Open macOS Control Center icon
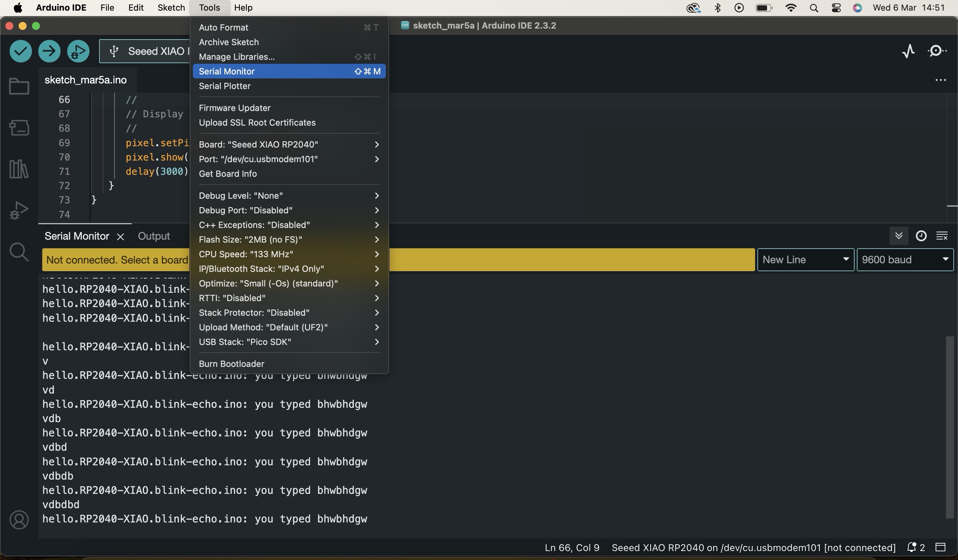The image size is (958, 560). tap(836, 8)
